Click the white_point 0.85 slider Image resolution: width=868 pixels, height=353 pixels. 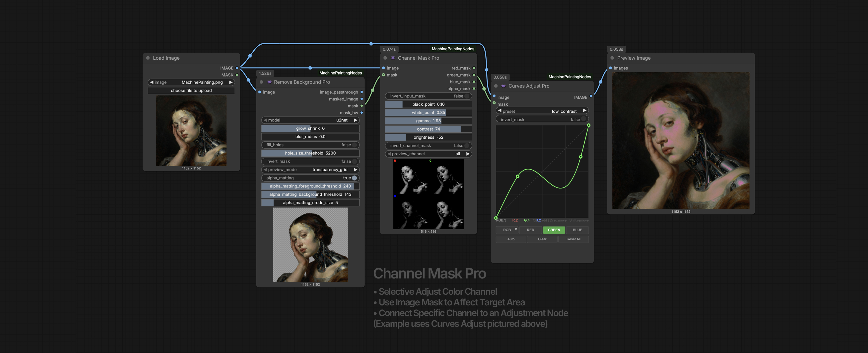point(428,113)
